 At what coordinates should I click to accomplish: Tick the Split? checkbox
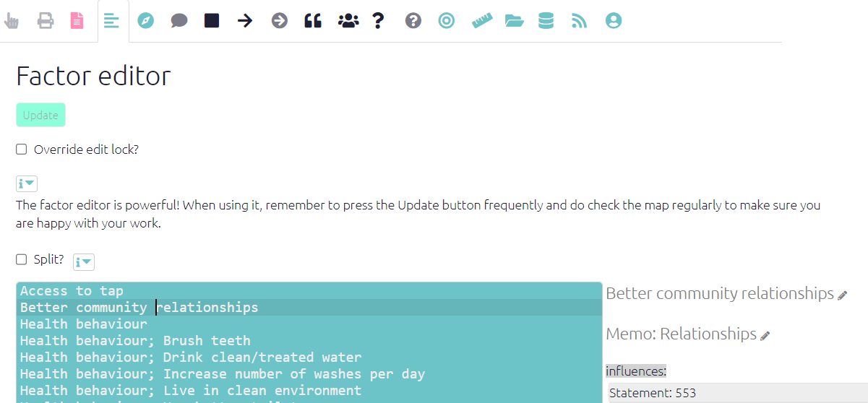pyautogui.click(x=22, y=259)
